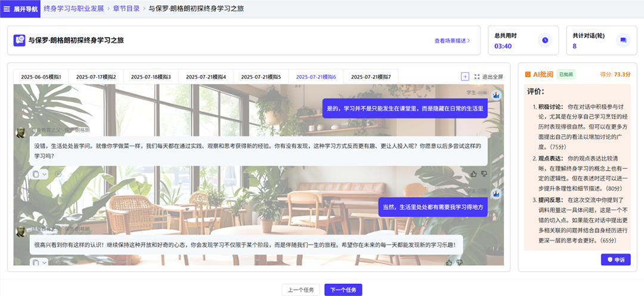Like the 很高兴看到你有这样的认识 reply
Viewport: 644px width, 296px height.
click(x=449, y=263)
